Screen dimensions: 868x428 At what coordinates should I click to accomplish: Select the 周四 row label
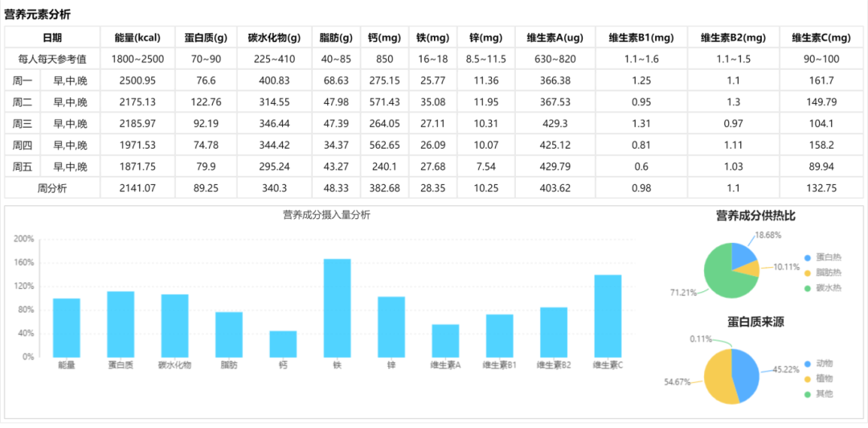coord(23,146)
